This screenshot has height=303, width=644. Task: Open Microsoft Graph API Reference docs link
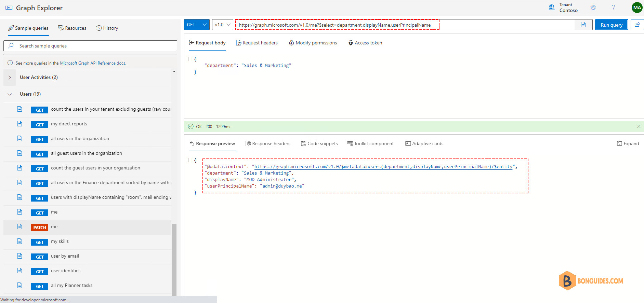pos(93,63)
